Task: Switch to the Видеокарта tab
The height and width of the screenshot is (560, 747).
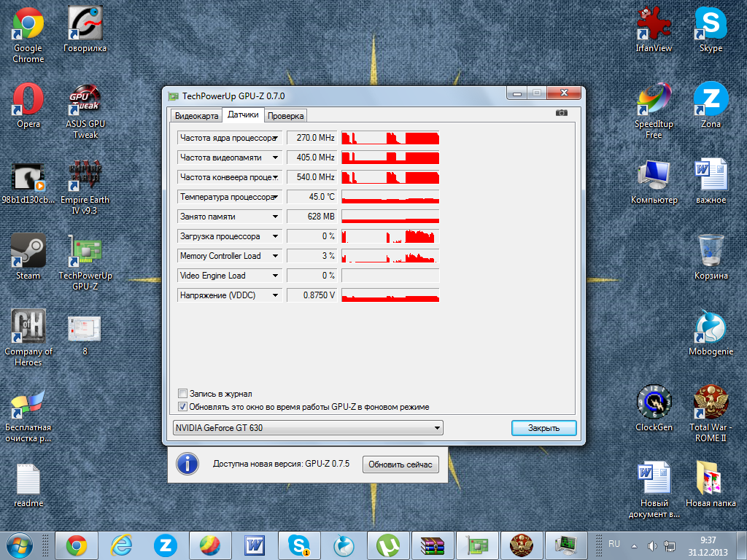Action: tap(196, 116)
